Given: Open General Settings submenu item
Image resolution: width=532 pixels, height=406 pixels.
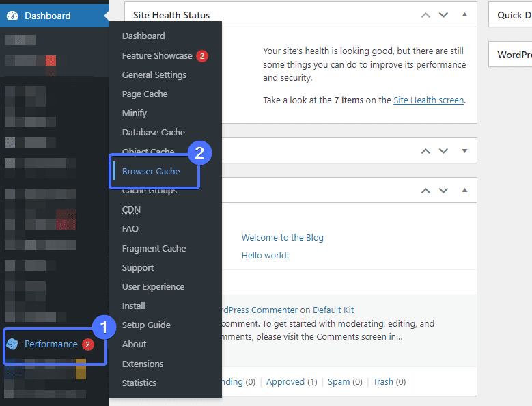Looking at the screenshot, I should 154,75.
